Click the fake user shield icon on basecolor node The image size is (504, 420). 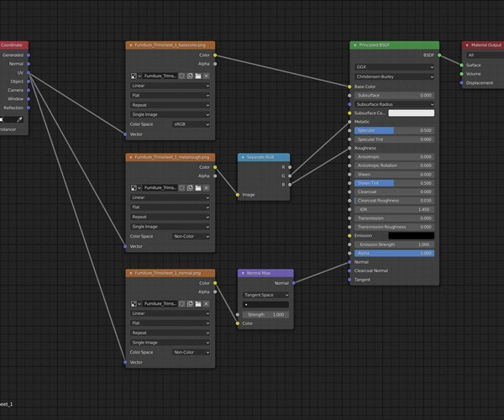point(182,76)
